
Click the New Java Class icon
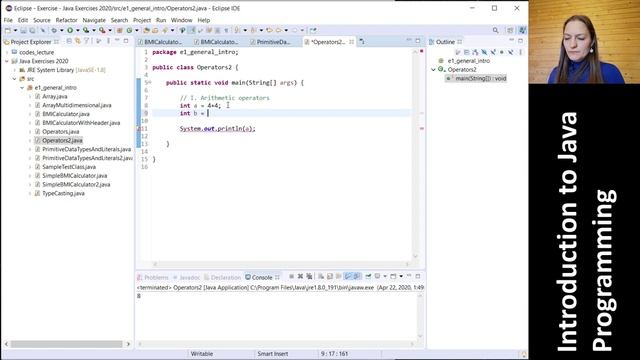[129, 30]
